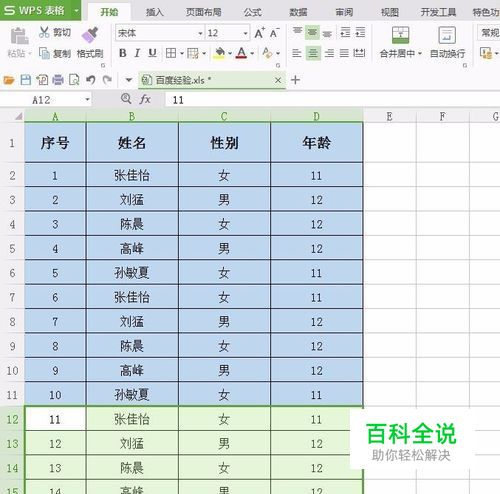Undo the last action
Screen dimensions: 500x494
[x=91, y=80]
